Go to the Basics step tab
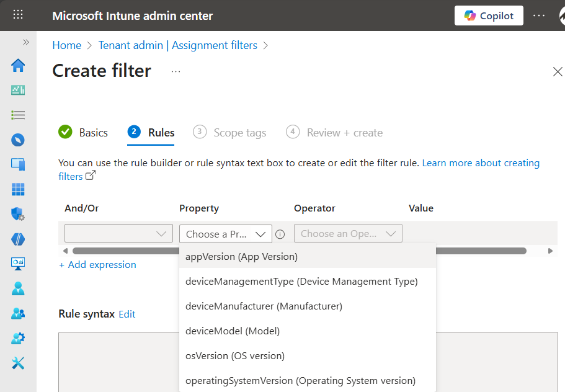This screenshot has height=392, width=565. point(83,133)
